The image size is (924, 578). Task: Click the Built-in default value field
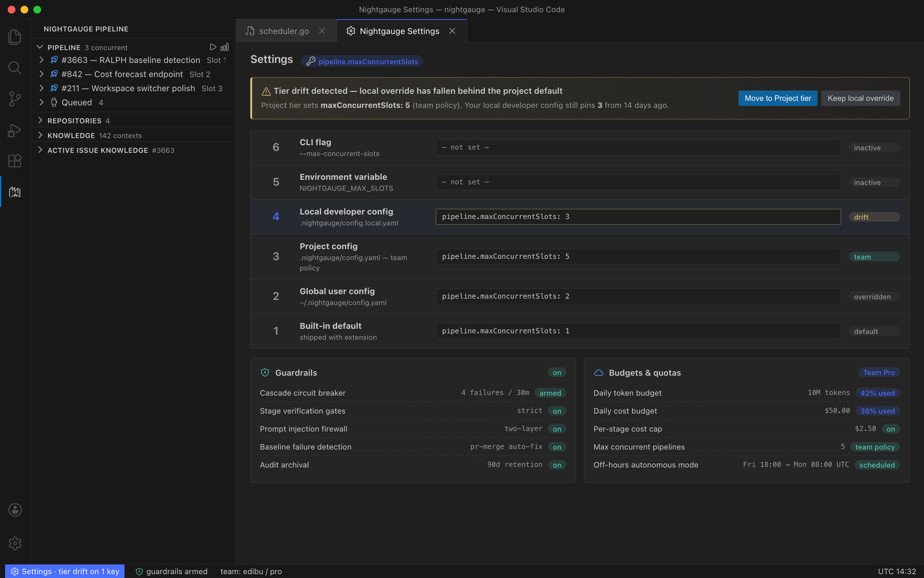pyautogui.click(x=638, y=331)
